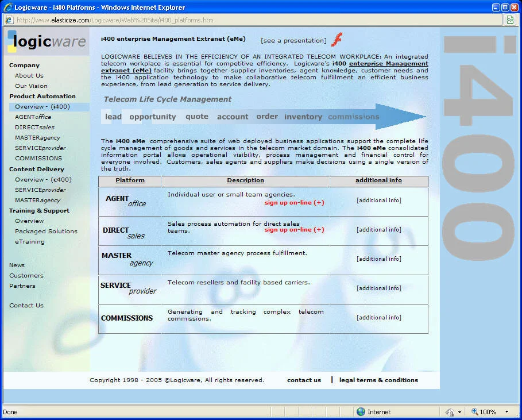Viewport: 522px width, 420px height.
Task: Open MASTERagency under Content Delivery
Action: [38, 200]
